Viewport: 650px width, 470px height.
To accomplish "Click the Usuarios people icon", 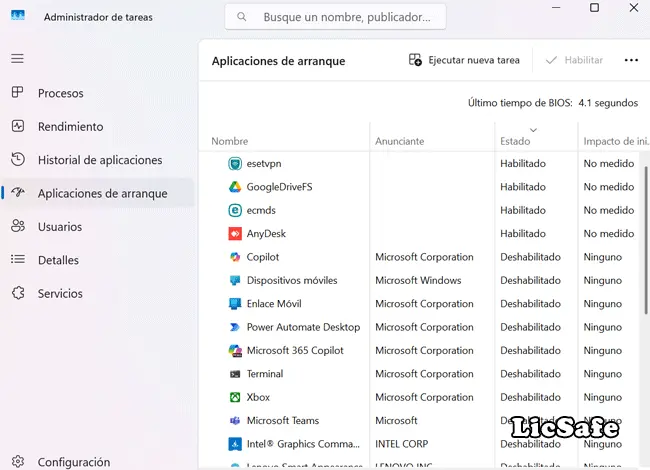I will [x=18, y=226].
